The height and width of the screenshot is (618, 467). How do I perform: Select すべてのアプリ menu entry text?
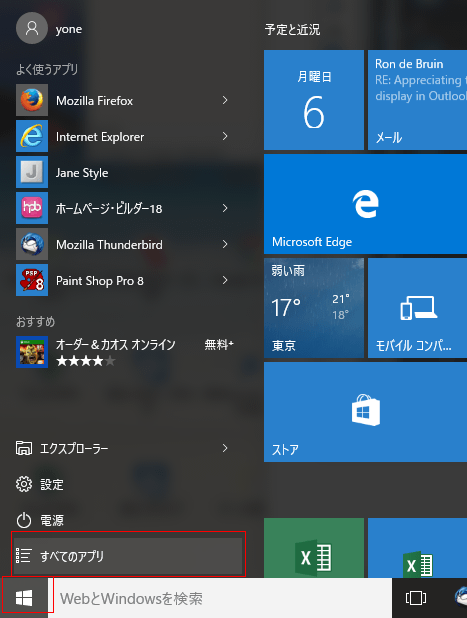click(72, 556)
